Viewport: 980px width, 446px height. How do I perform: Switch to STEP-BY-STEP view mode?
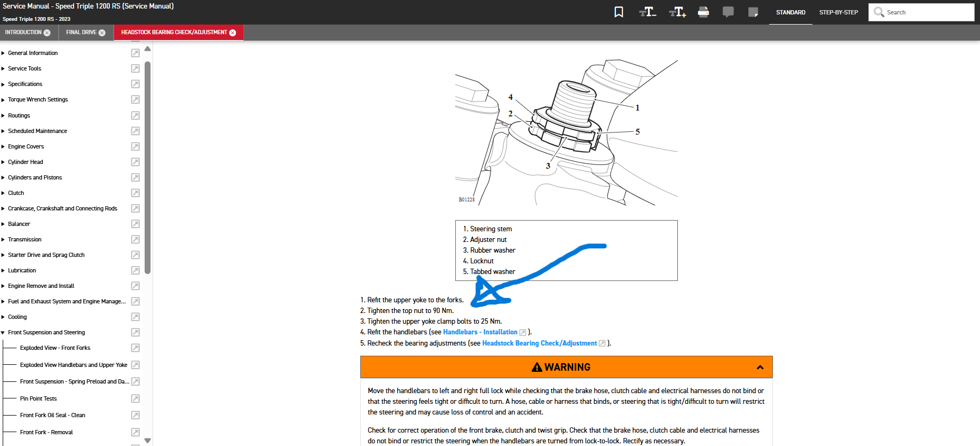coord(839,12)
